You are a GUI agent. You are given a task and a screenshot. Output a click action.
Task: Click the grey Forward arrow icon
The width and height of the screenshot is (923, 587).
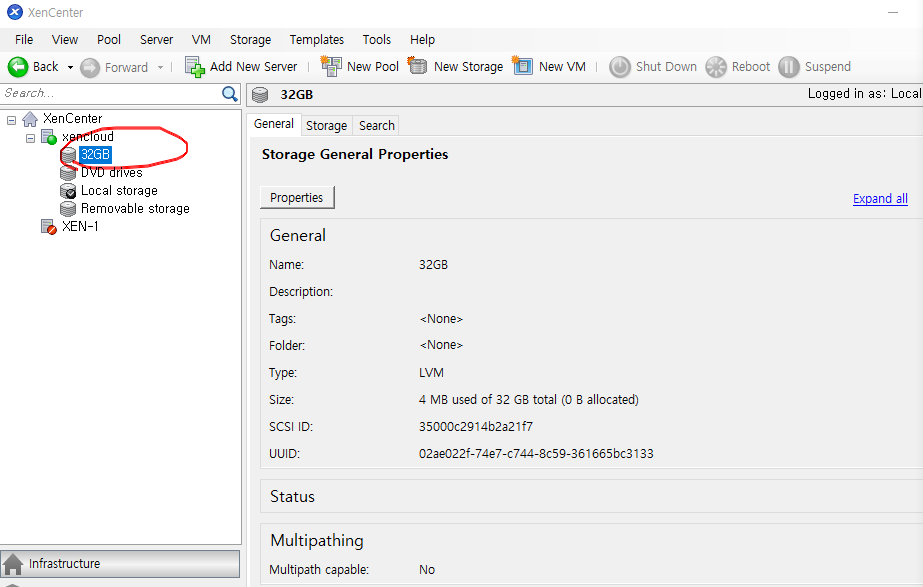(90, 68)
